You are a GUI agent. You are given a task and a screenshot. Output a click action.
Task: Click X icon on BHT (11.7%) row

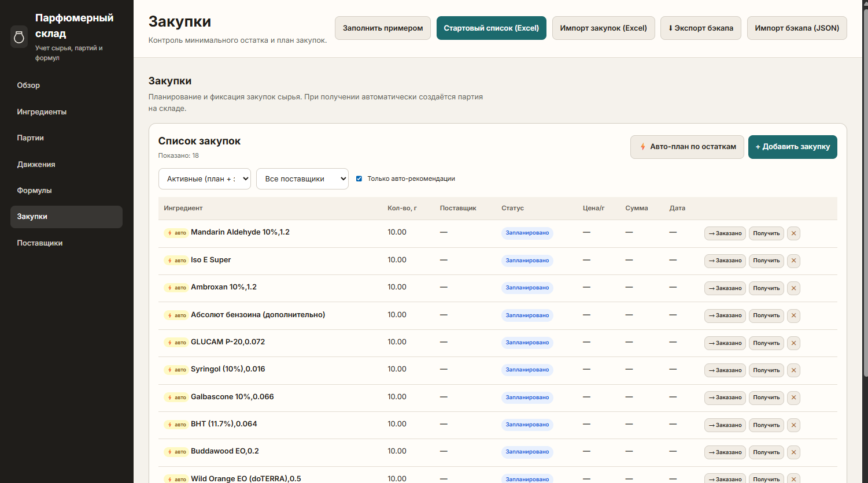(x=793, y=425)
